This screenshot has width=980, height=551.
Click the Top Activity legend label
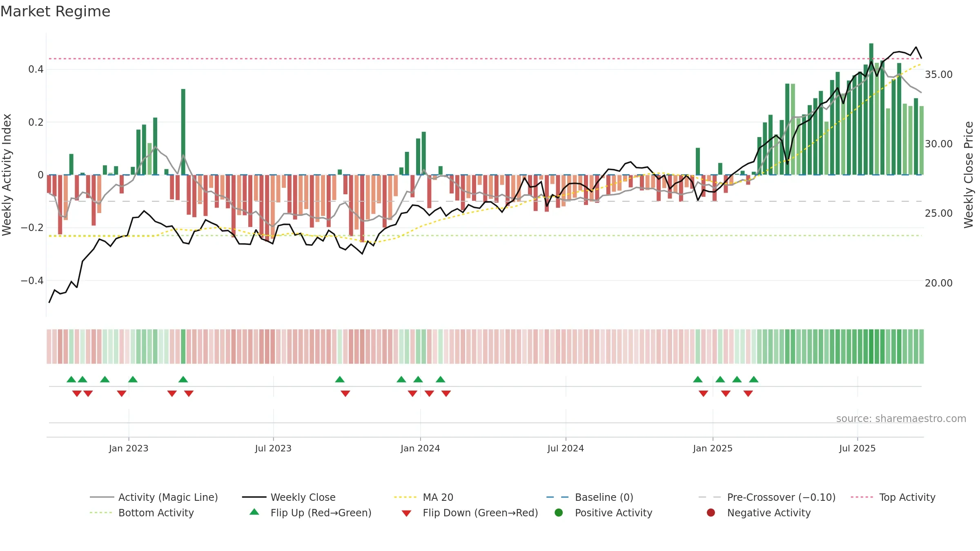click(x=907, y=497)
